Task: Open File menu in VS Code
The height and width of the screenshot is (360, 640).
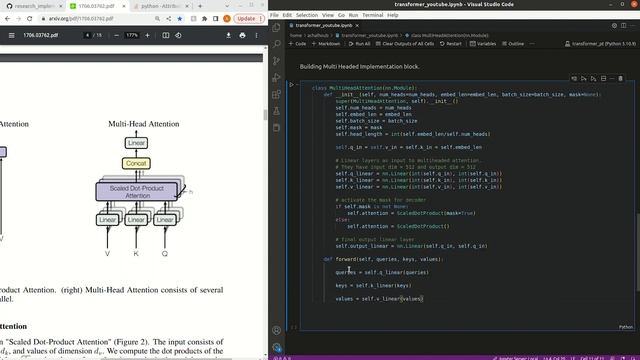Action: (274, 15)
